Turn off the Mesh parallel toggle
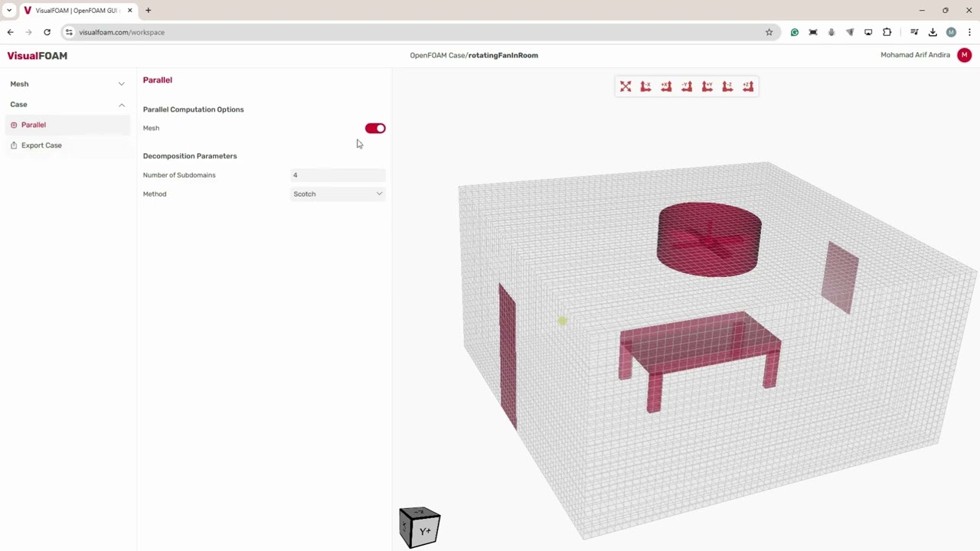 point(375,129)
